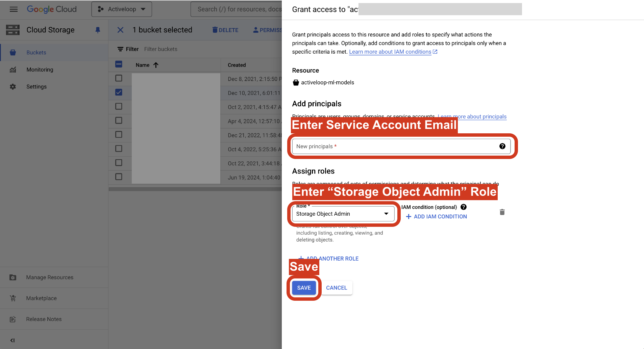Collapse the left sidebar with arrow icon

click(x=13, y=340)
